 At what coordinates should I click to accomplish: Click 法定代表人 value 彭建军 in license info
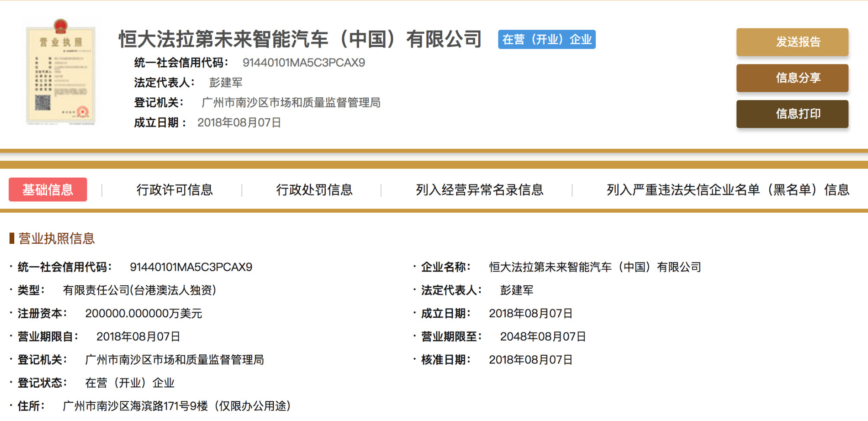click(x=517, y=290)
